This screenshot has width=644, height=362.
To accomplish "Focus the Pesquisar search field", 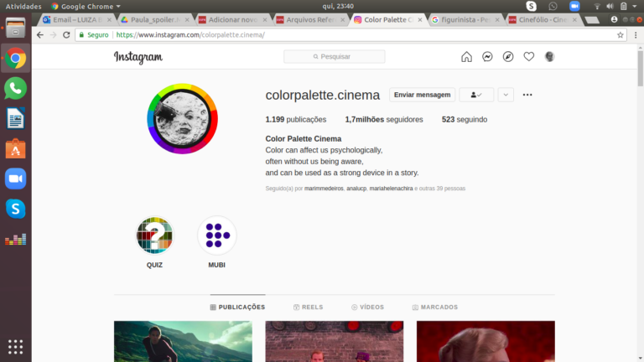I will pos(335,57).
